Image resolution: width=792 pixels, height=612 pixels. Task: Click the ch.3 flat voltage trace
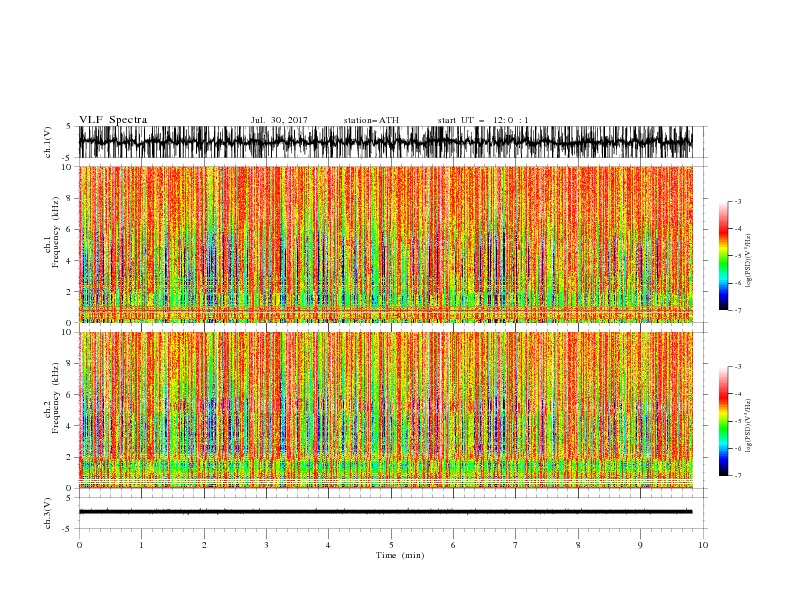tap(386, 512)
